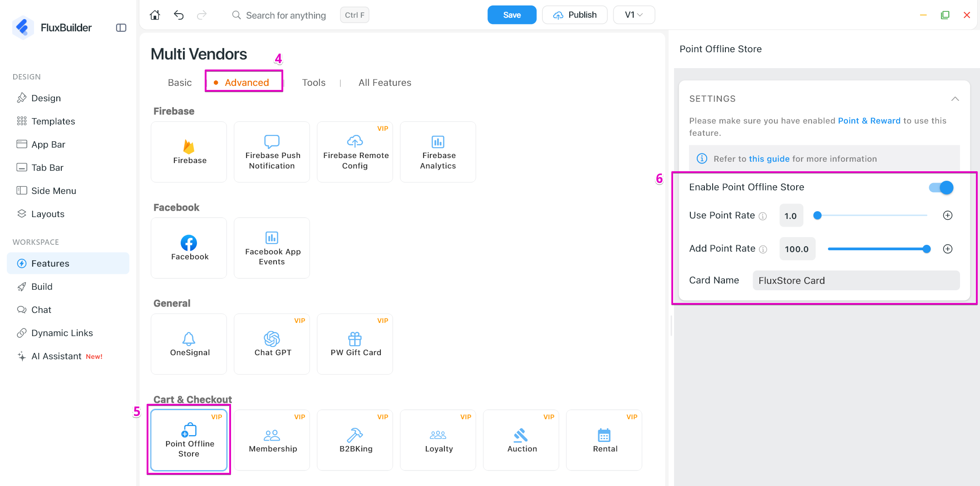Open Firebase Push Notification card

(x=272, y=152)
